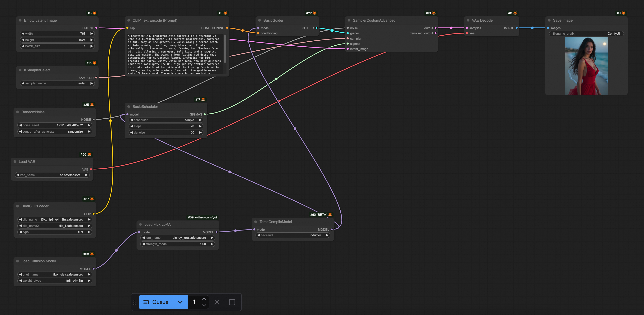Viewport: 644px width, 315px height.
Task: Toggle collapse dot on Load Flux LoRA node
Action: tap(140, 225)
